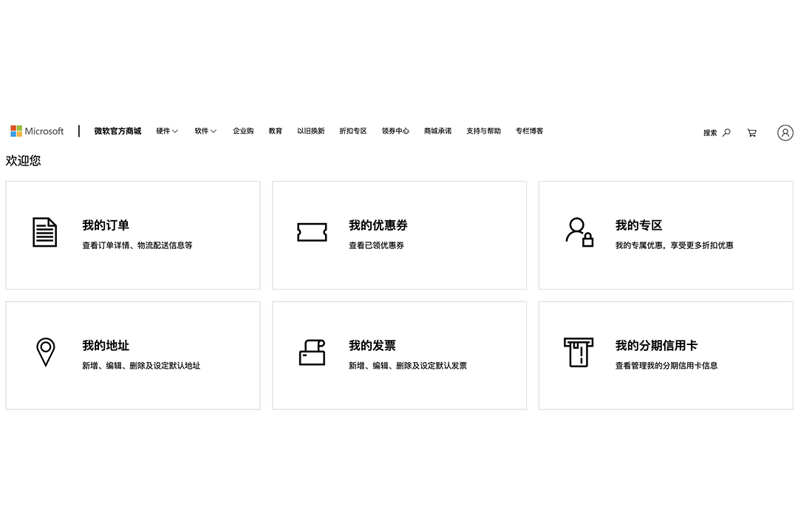
Task: Click the 搜索 input area
Action: coord(710,132)
